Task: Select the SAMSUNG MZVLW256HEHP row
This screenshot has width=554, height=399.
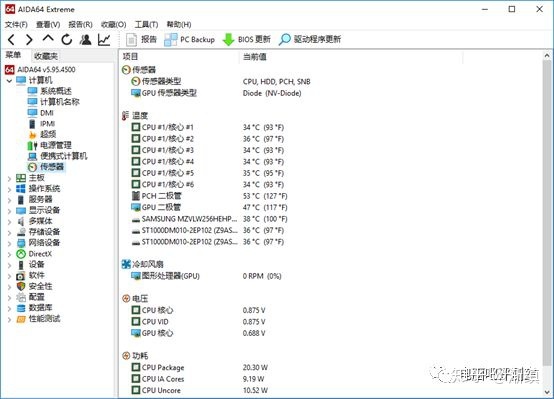Action: point(209,219)
